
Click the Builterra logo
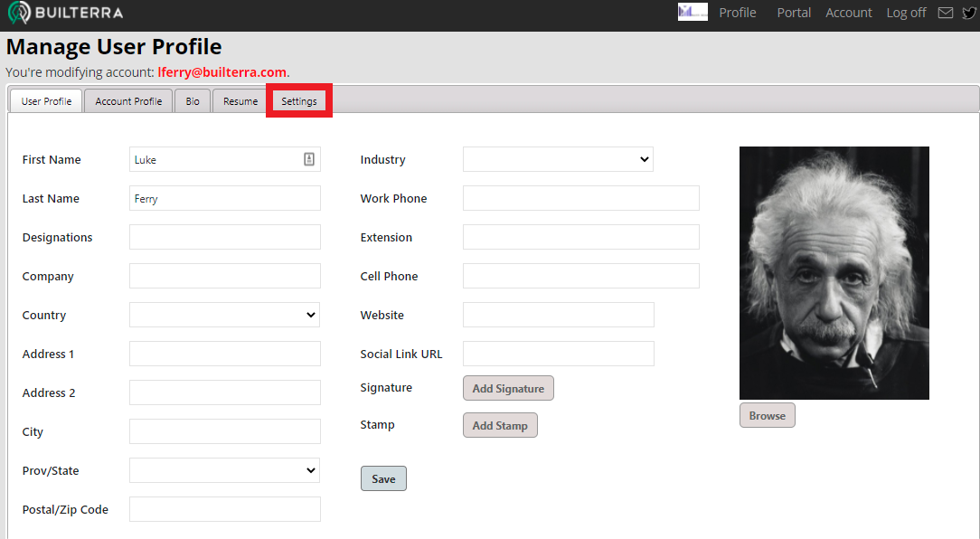point(65,13)
